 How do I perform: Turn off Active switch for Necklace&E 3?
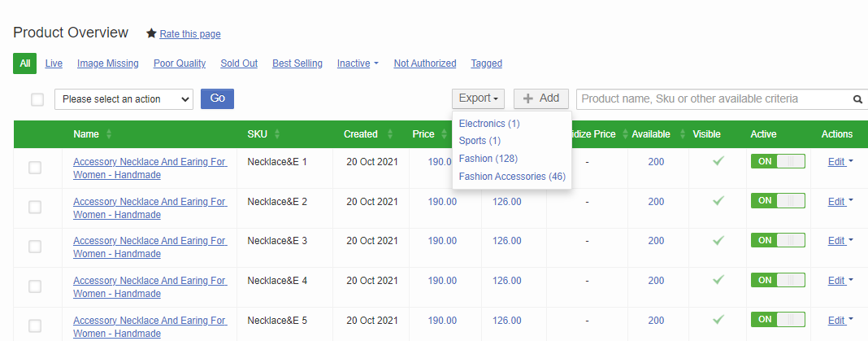coord(777,240)
